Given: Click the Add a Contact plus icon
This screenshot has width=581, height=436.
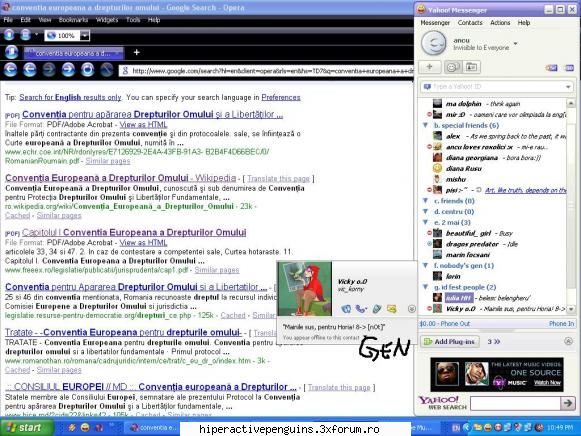Looking at the screenshot, I should point(430,67).
